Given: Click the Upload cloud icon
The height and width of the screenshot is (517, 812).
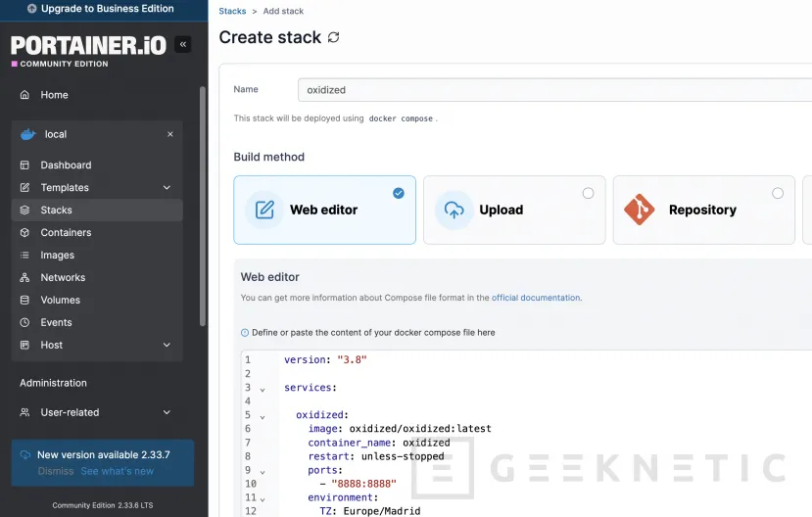Looking at the screenshot, I should [x=454, y=210].
